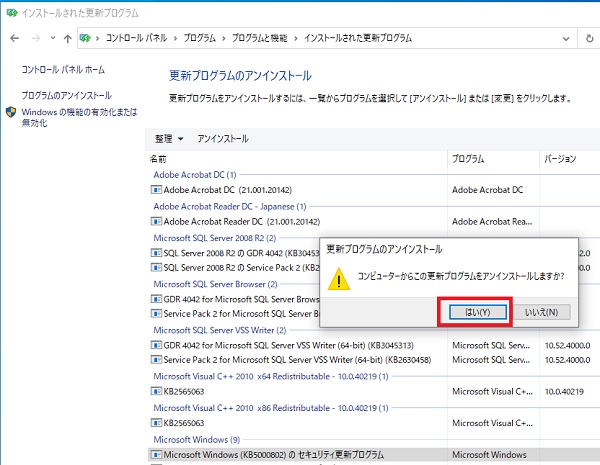Viewport: 600px width, 465px height.
Task: Open プログラムのアンインストール link
Action: pyautogui.click(x=67, y=95)
